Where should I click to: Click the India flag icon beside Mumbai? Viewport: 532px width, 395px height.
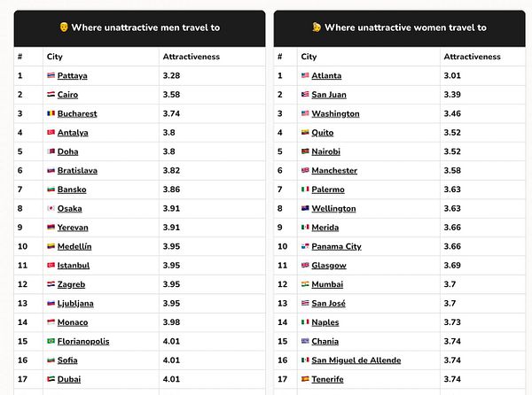click(x=305, y=284)
